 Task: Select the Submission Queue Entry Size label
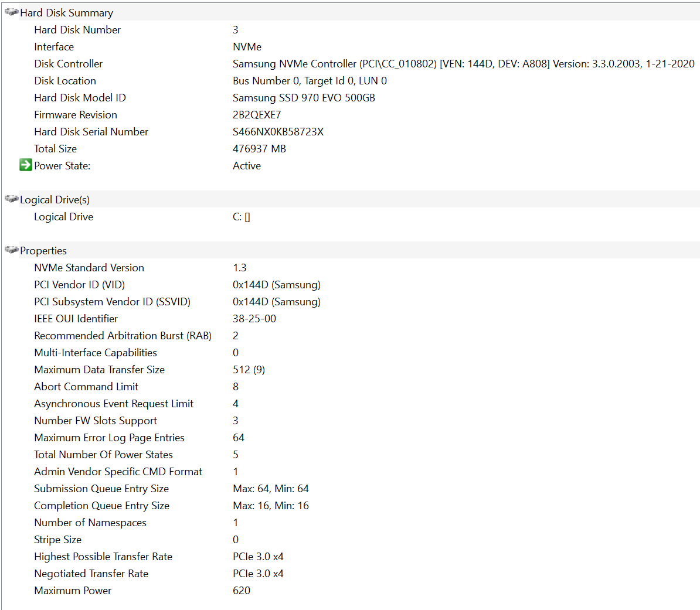pos(101,489)
